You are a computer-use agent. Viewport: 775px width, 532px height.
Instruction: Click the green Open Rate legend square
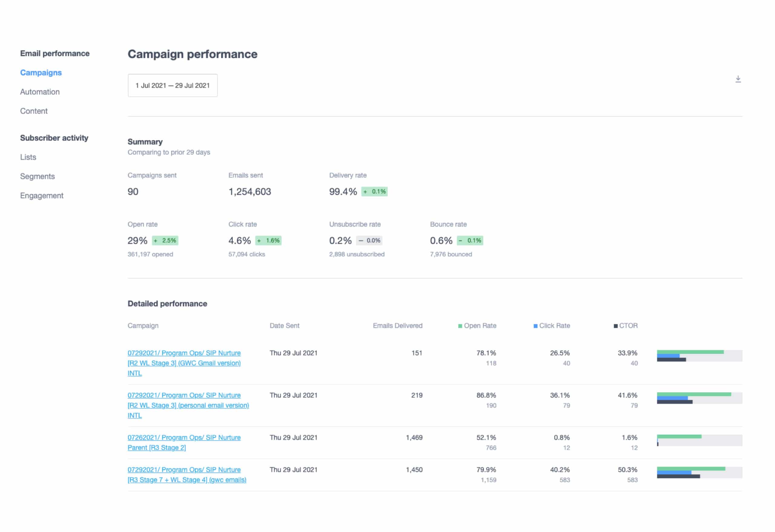(460, 326)
